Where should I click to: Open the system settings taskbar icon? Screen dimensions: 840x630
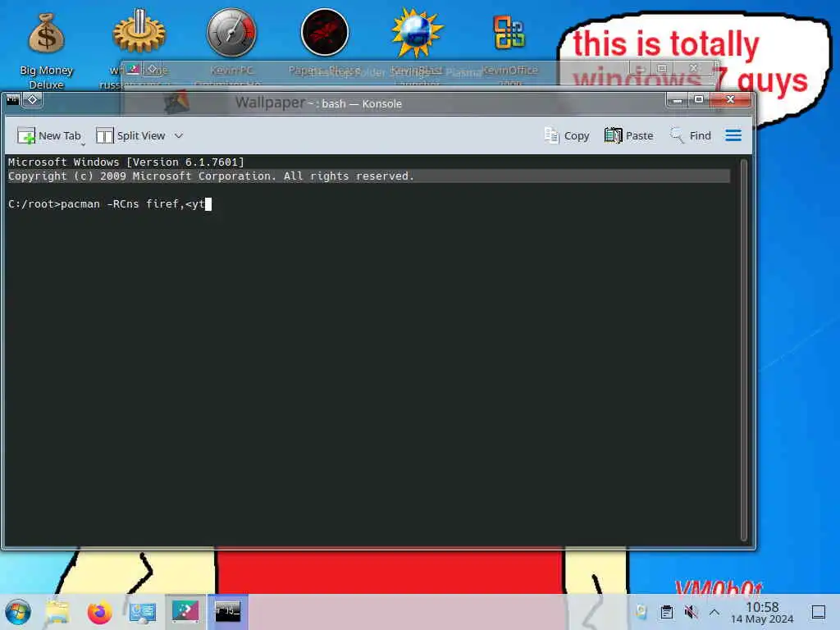coord(143,612)
